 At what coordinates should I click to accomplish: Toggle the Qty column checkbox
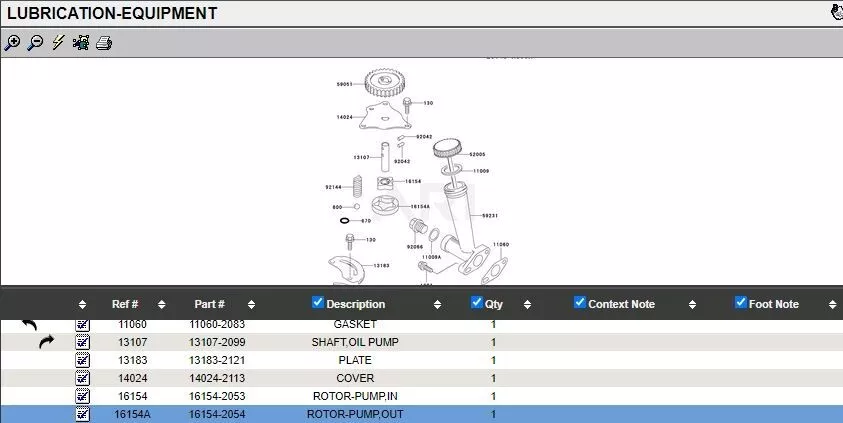(477, 303)
